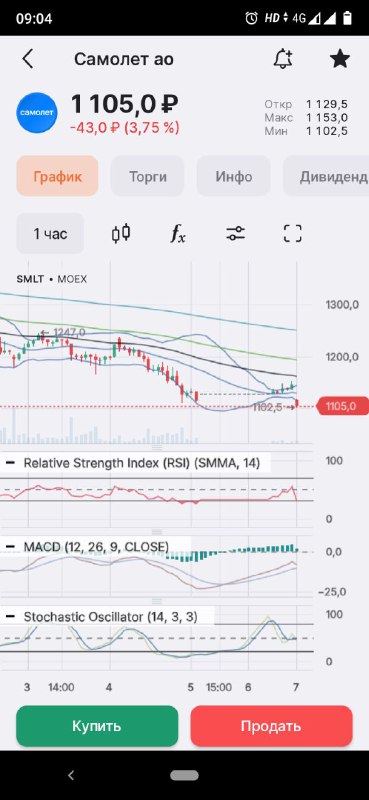Collapse the Stochastic Oscillator panel
369x800 pixels.
tap(10, 617)
